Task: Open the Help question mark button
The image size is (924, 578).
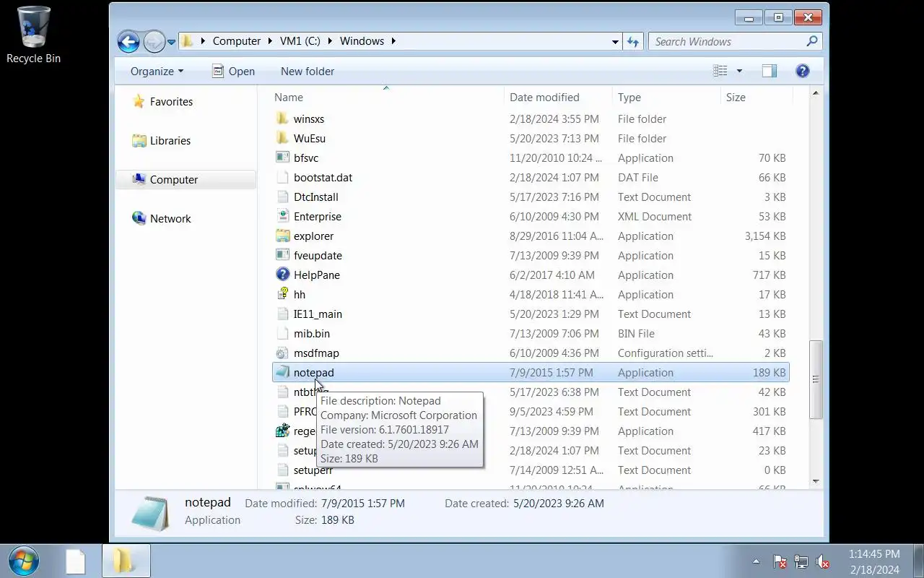Action: pos(802,71)
